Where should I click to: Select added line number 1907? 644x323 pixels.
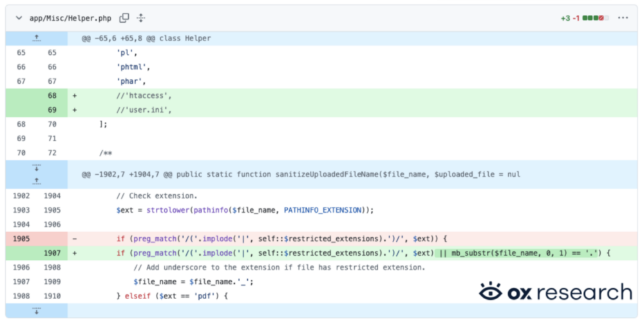[52, 253]
